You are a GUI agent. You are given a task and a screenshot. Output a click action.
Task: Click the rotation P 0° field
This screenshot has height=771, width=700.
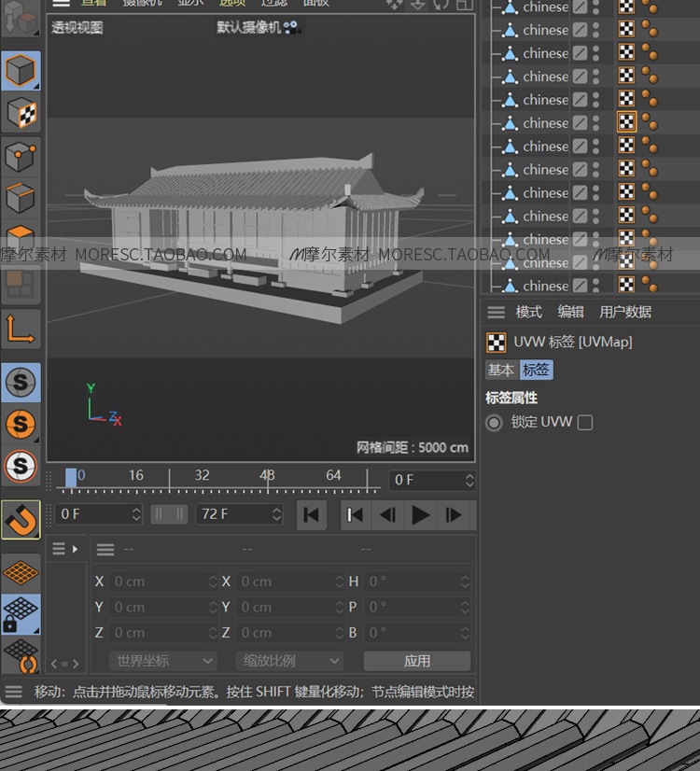tap(417, 608)
